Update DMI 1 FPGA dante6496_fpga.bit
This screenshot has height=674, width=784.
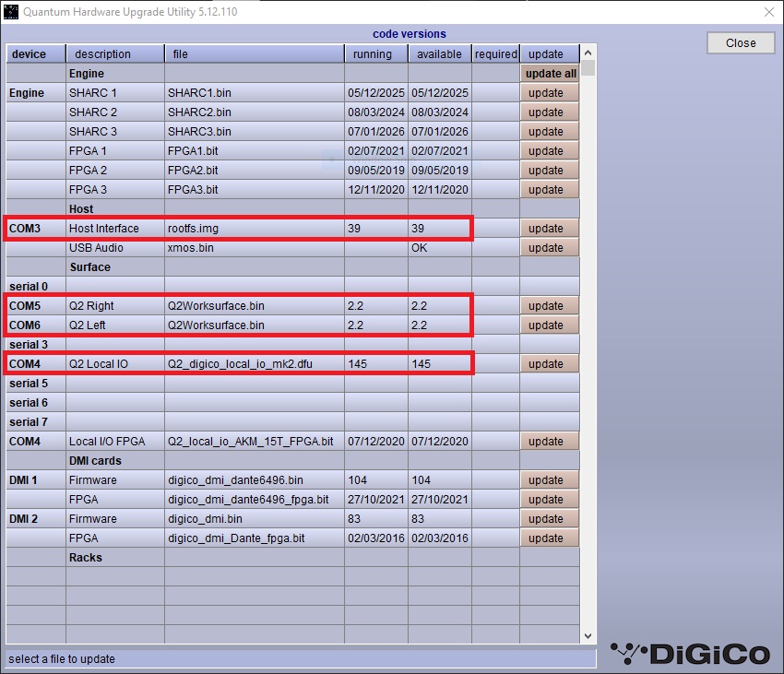550,500
